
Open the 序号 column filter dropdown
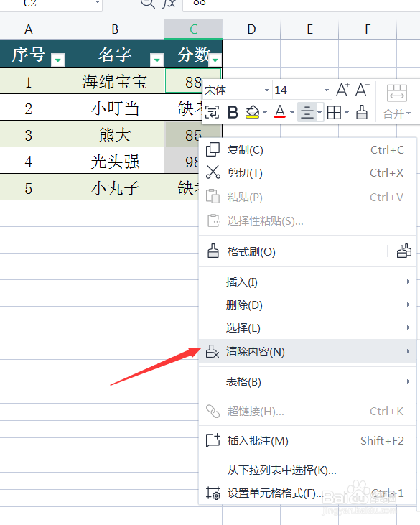coord(57,60)
